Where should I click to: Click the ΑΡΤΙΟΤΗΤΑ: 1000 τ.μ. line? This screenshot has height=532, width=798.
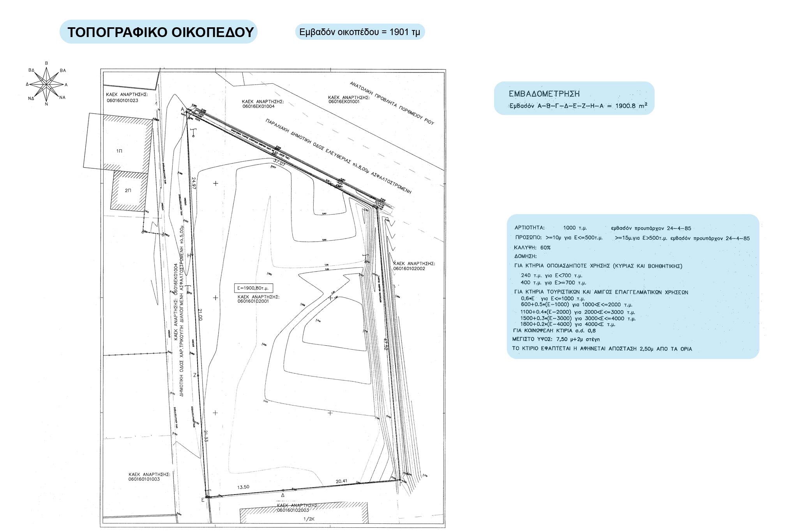pyautogui.click(x=603, y=228)
